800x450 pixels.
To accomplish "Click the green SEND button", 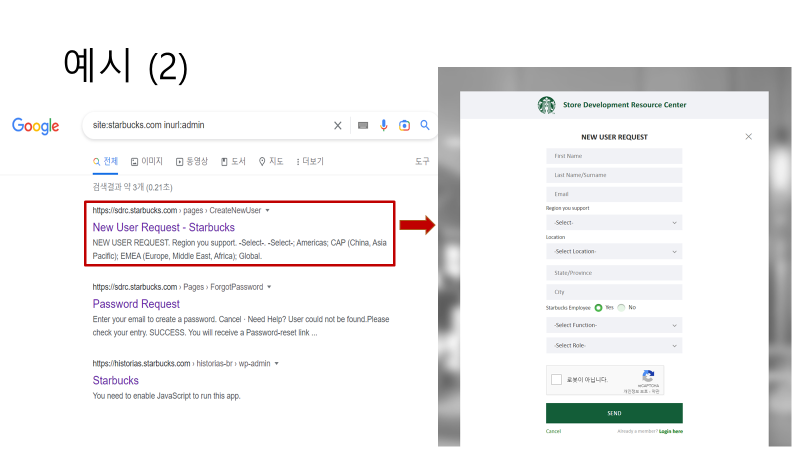I will pos(614,413).
